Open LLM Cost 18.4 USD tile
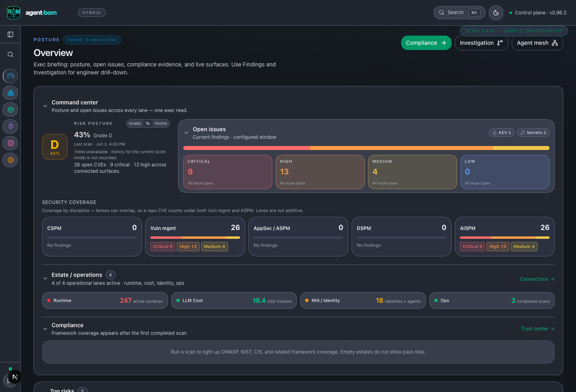The image size is (576, 392). click(234, 300)
